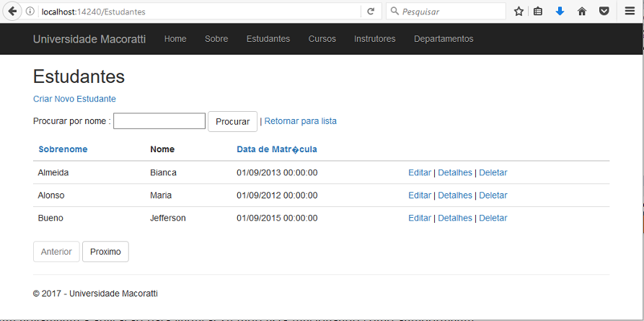Image resolution: width=644 pixels, height=321 pixels.
Task: Open the Sobre nav item
Action: tap(216, 39)
